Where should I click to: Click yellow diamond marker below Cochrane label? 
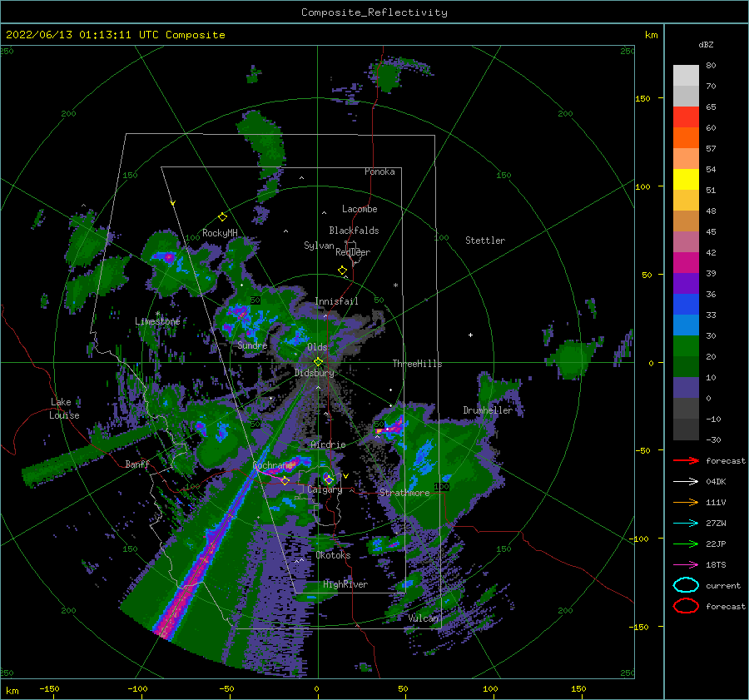pos(285,480)
